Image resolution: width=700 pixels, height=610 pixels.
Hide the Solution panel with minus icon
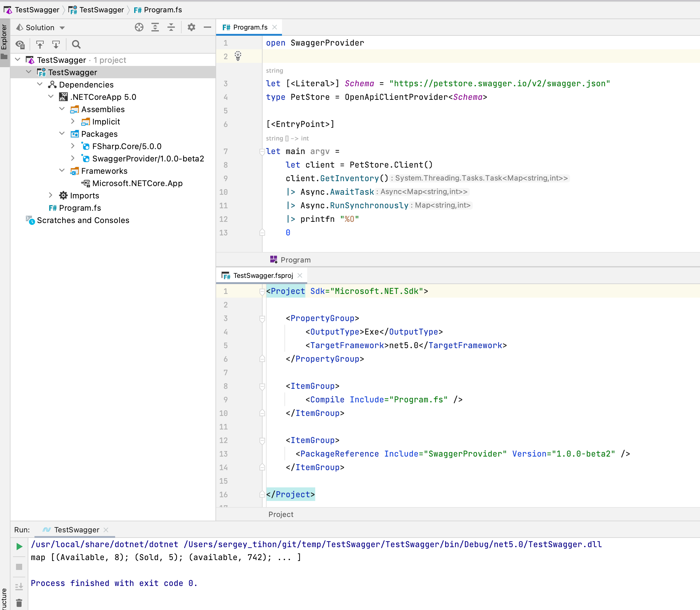207,27
